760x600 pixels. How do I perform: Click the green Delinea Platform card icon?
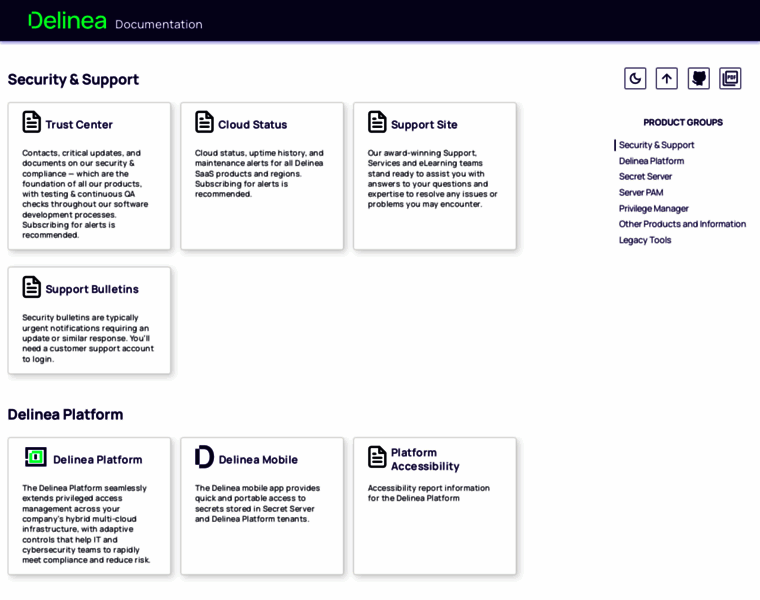tap(35, 457)
